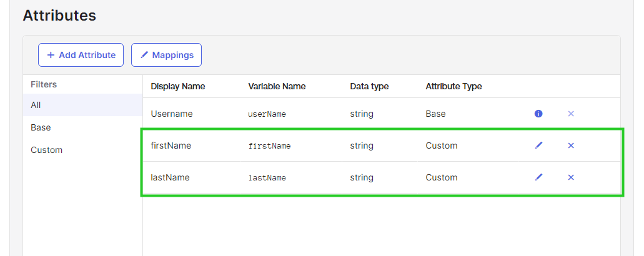Select the Username attribute row
Viewport: 644px width, 256px height.
click(382, 114)
